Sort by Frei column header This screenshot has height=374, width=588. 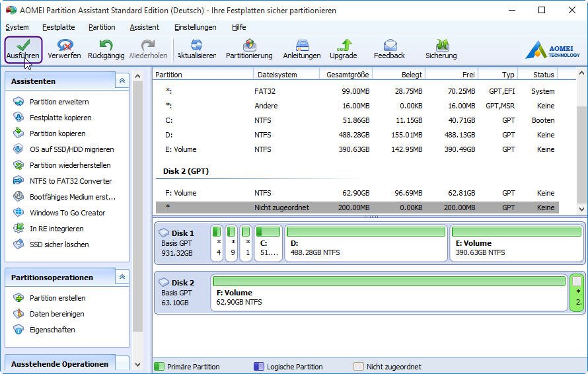pos(452,75)
